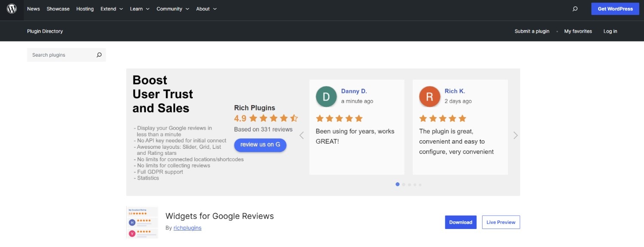
Task: Go to Hosting in top navigation
Action: (x=85, y=9)
